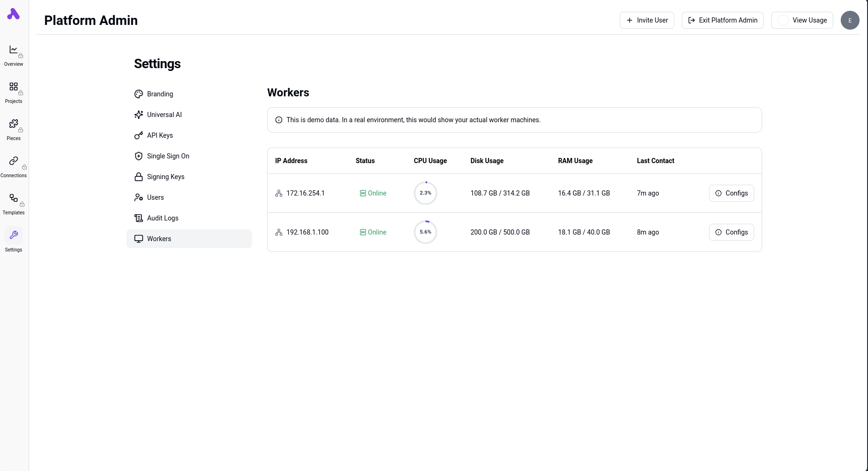Click the Invite User button
The image size is (868, 471).
click(x=647, y=20)
